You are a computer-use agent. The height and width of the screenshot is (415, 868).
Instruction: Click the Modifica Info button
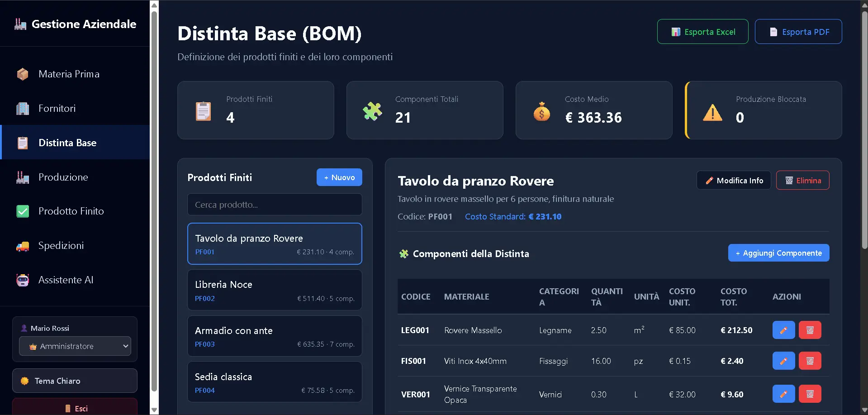point(734,180)
